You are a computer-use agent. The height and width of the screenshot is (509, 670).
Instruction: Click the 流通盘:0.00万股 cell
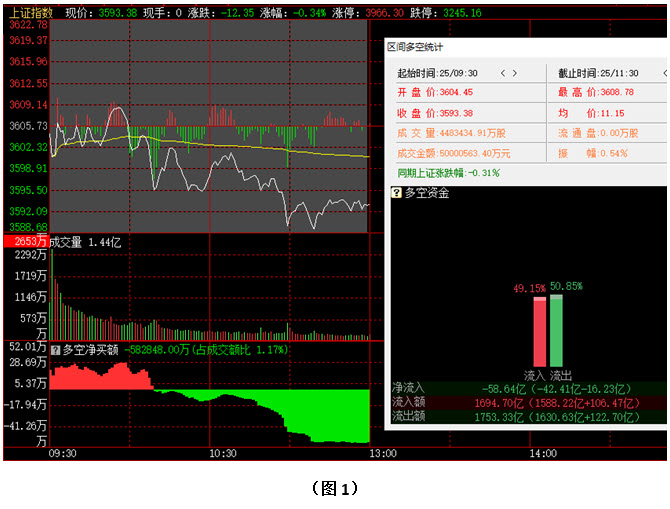tap(598, 133)
